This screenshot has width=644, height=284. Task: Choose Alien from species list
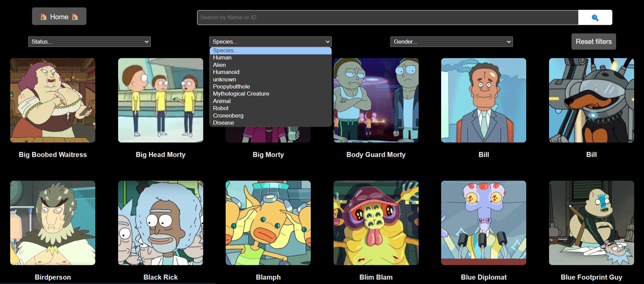point(271,65)
